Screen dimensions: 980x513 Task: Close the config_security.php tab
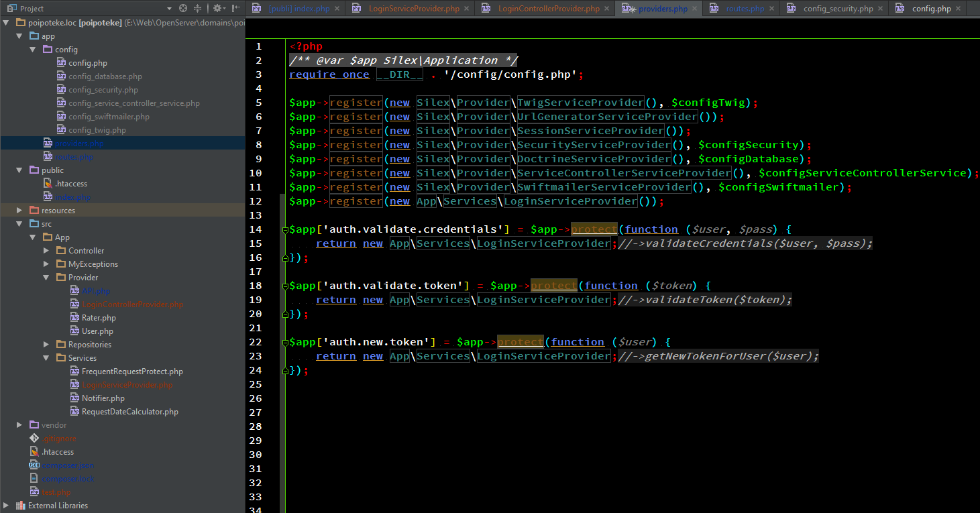tap(881, 9)
